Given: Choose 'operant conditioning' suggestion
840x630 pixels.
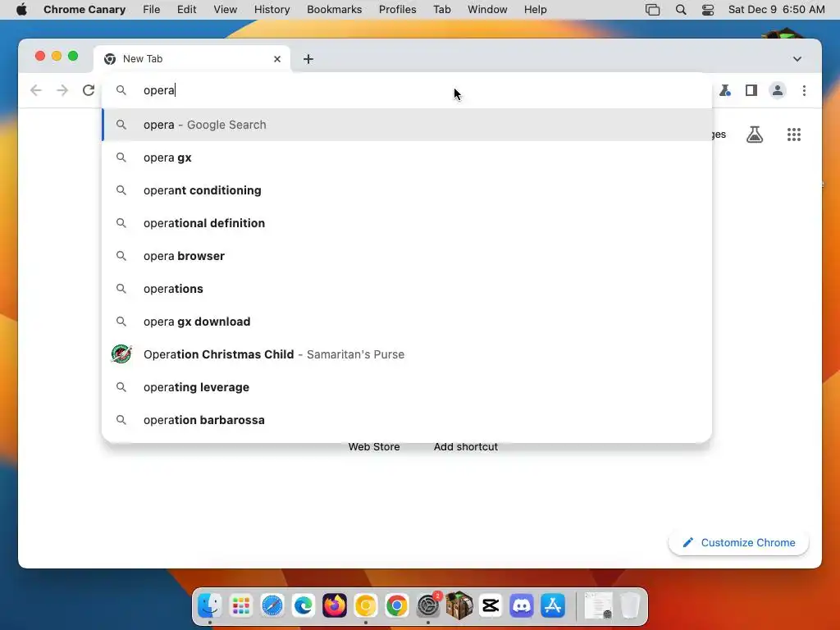Looking at the screenshot, I should pyautogui.click(x=407, y=190).
